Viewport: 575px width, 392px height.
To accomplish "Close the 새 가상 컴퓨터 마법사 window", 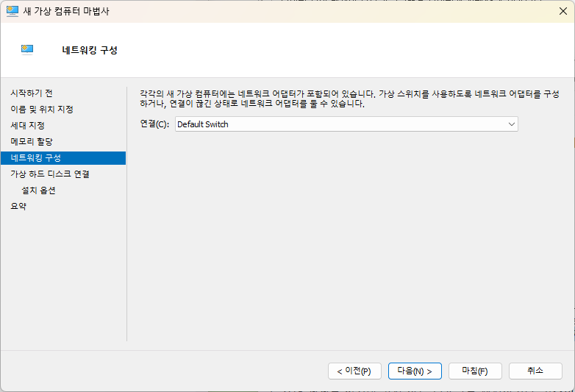I will 563,11.
